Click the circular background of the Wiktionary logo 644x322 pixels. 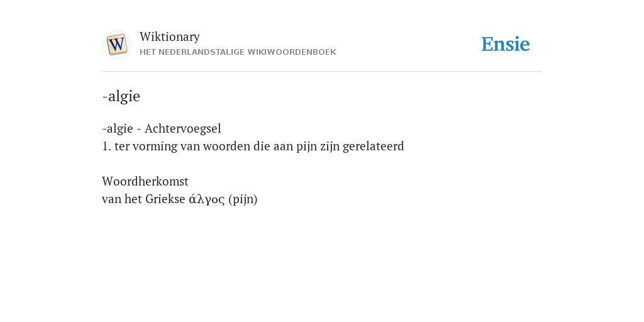point(116,45)
